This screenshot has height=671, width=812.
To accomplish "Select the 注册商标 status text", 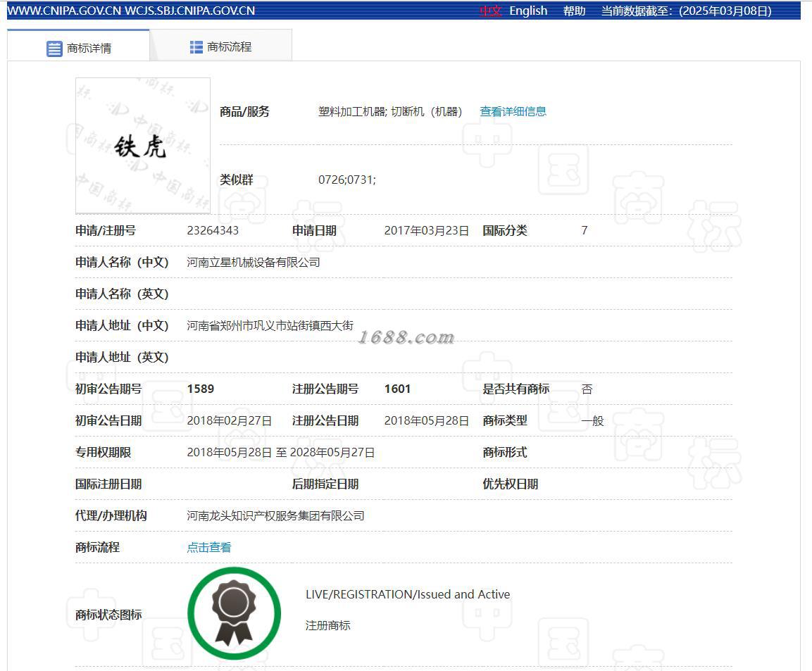I will pos(327,625).
